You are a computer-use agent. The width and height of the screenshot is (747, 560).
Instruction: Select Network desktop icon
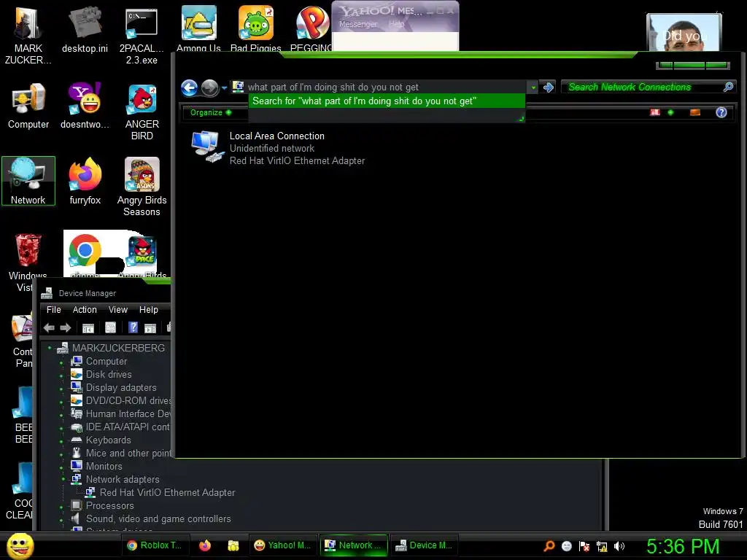(x=28, y=181)
